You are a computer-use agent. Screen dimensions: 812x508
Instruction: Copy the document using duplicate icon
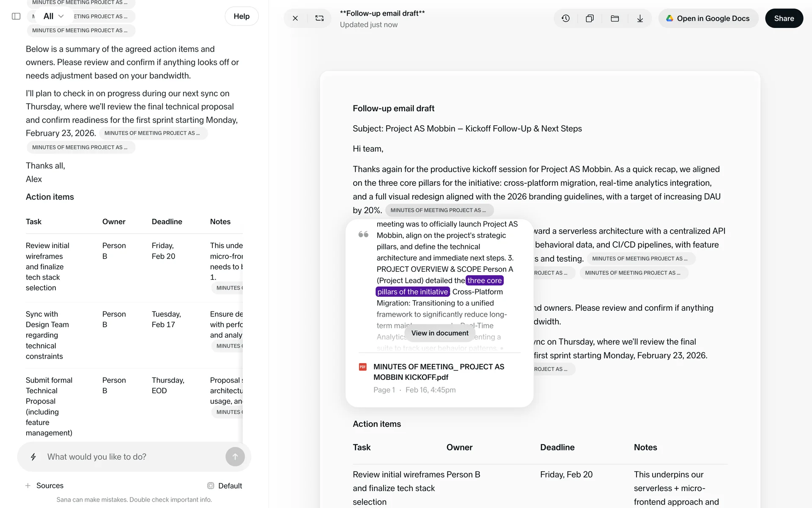click(x=590, y=18)
